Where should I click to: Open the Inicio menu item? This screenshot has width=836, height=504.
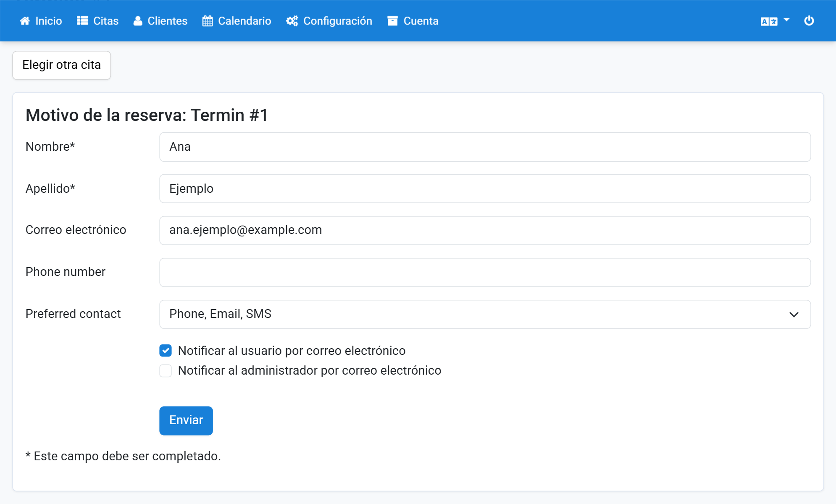(41, 21)
